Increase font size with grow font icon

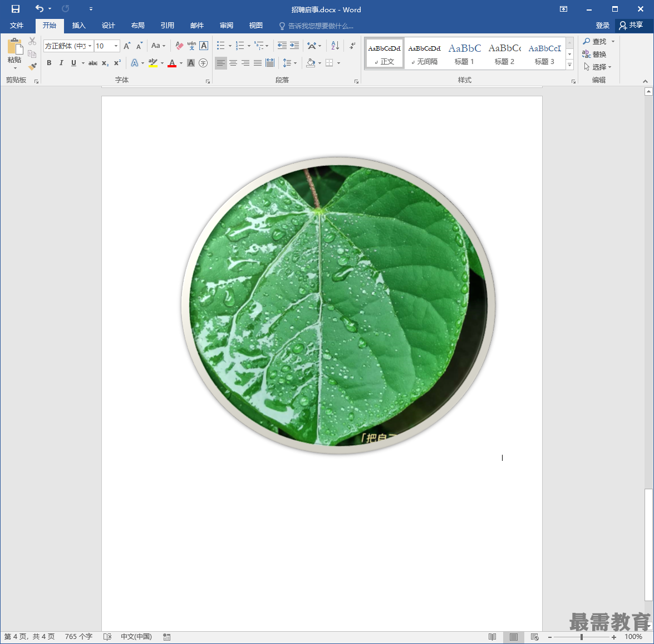[x=127, y=46]
